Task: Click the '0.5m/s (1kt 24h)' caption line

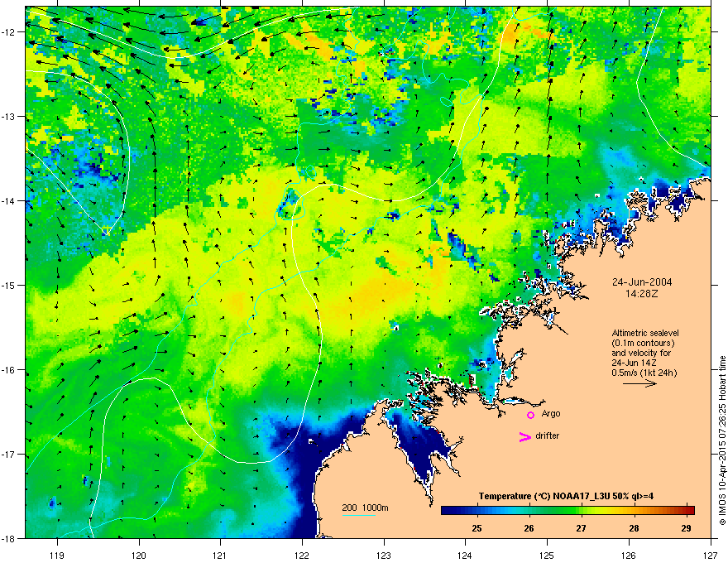Action: (644, 373)
